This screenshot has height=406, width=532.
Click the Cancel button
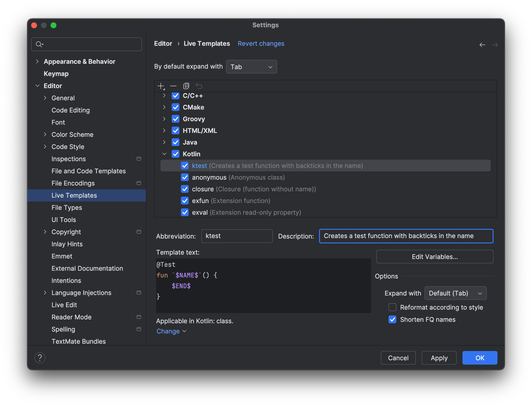click(x=398, y=358)
